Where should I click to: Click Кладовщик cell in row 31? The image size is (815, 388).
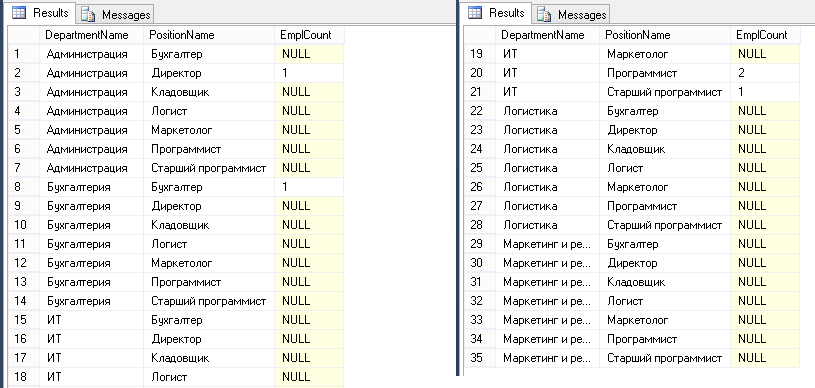pos(665,282)
